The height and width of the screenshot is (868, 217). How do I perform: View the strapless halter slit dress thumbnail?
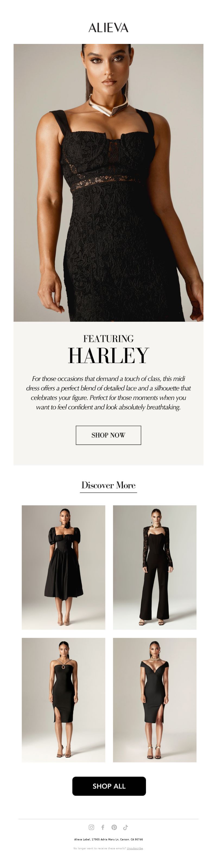click(63, 700)
